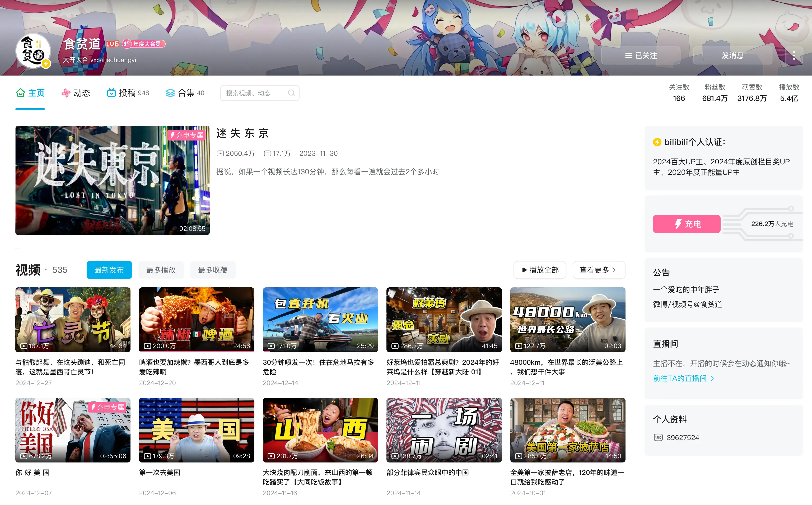Open the 包直升机看火山 video thumbnail
The width and height of the screenshot is (812, 505).
click(x=320, y=320)
